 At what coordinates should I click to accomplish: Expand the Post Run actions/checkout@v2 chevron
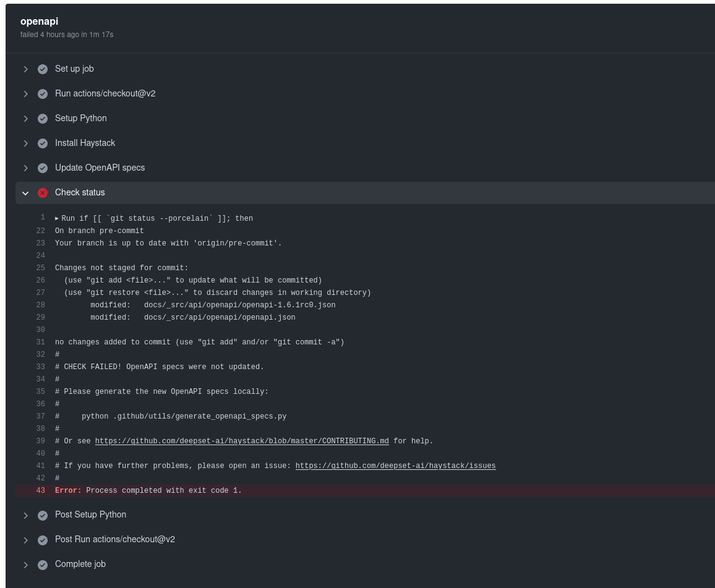pos(25,540)
